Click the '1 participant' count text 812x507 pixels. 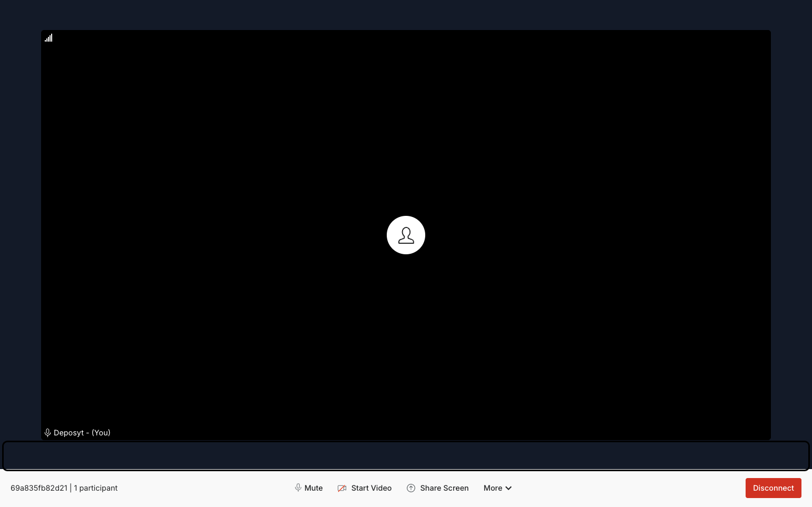point(96,488)
